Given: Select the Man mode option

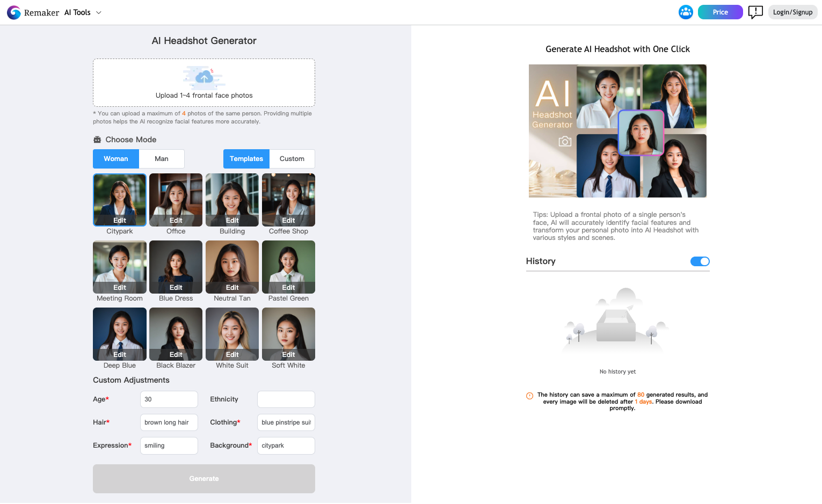Looking at the screenshot, I should click(162, 158).
